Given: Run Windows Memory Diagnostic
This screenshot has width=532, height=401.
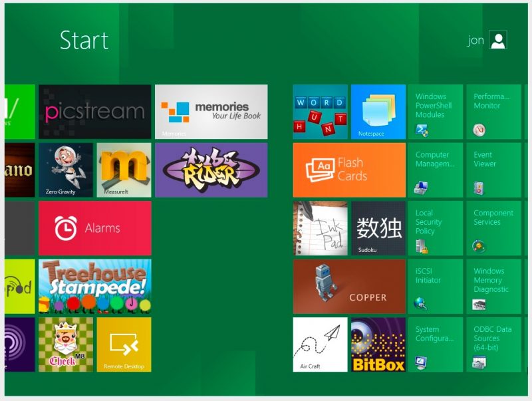Looking at the screenshot, I should (493, 287).
